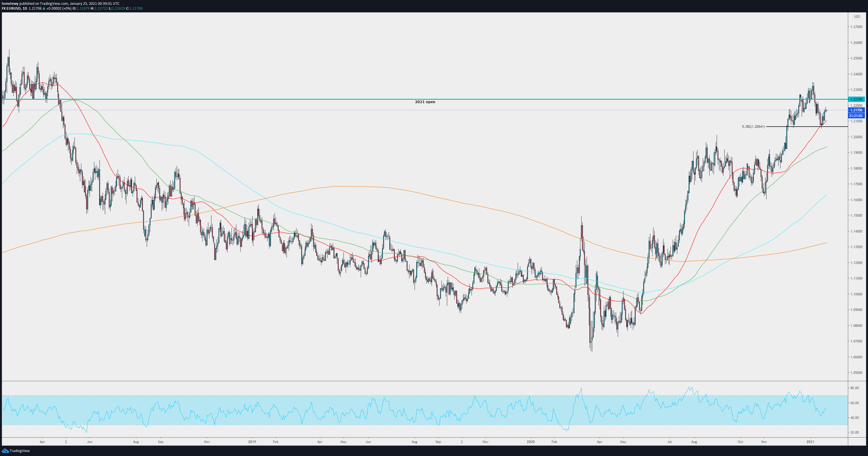Viewport: 868px width, 456px height.
Task: Click the 1.18000 price axis label
Action: pos(856,169)
